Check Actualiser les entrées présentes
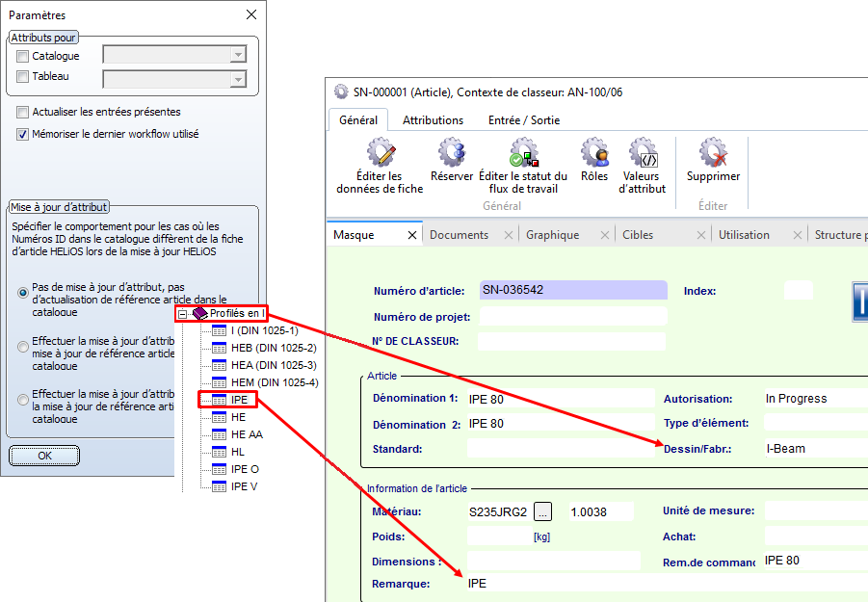This screenshot has height=602, width=868. click(x=23, y=113)
